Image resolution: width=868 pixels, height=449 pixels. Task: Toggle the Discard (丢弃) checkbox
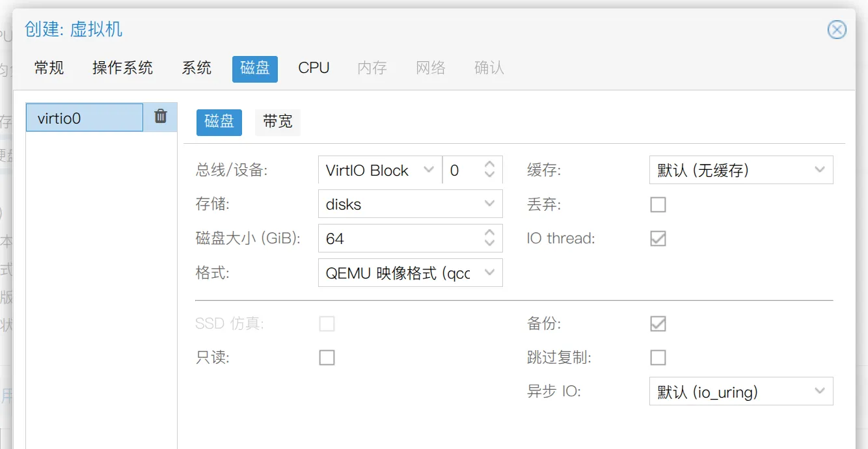(x=658, y=204)
